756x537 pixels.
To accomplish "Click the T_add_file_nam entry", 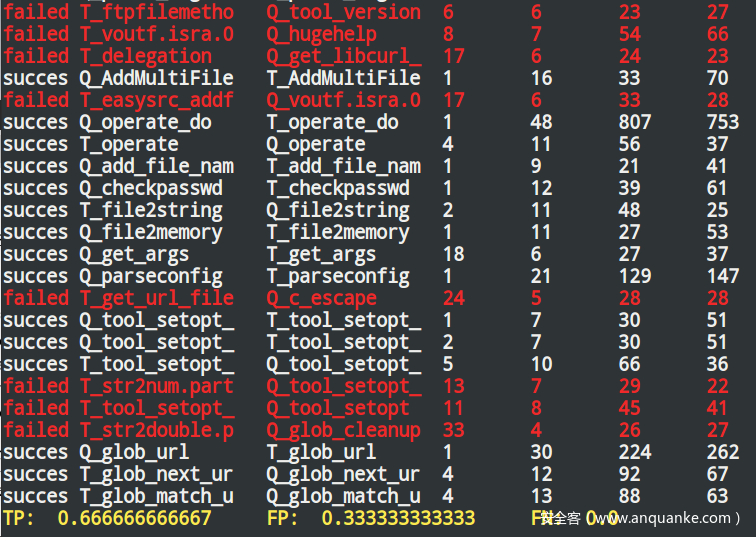I will [344, 166].
